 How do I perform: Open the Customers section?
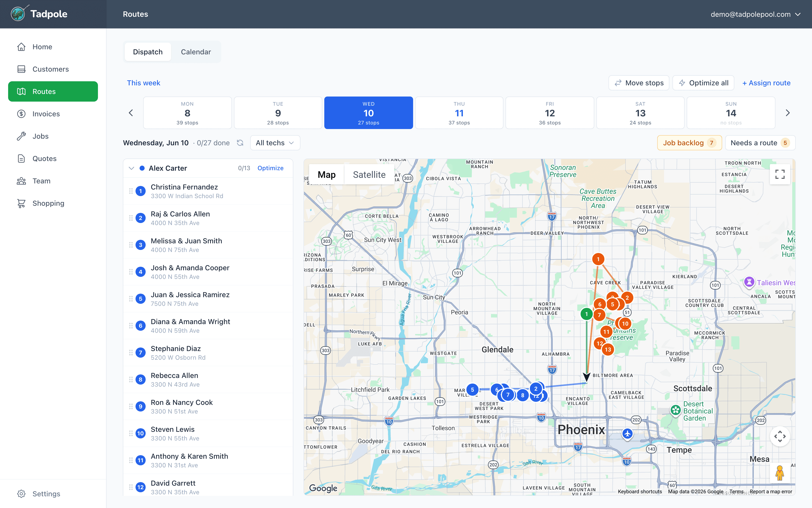53,69
